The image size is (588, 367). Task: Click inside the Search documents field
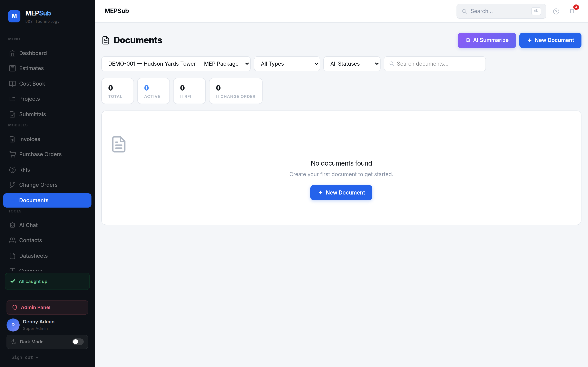[434, 64]
